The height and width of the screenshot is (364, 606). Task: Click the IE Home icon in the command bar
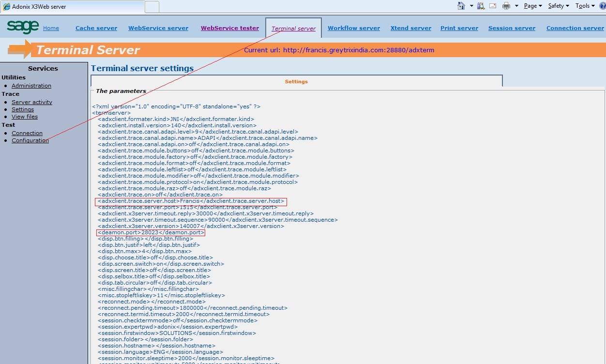[461, 6]
